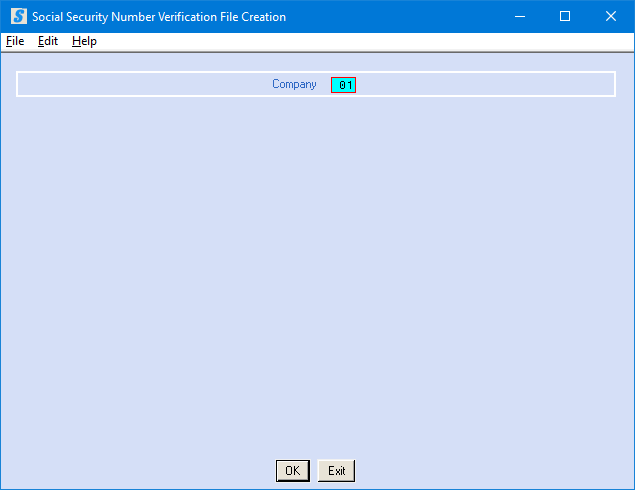635x490 pixels.
Task: Click the Exit button
Action: 337,471
